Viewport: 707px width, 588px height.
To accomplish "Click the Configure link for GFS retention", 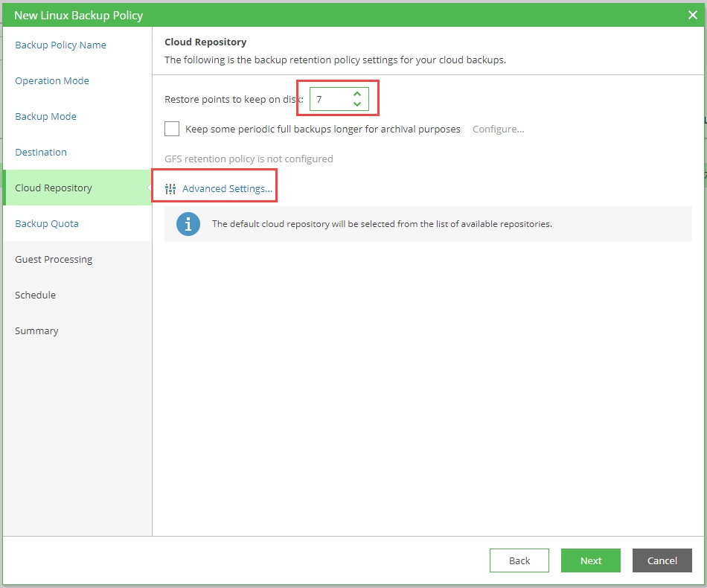I will [x=498, y=129].
